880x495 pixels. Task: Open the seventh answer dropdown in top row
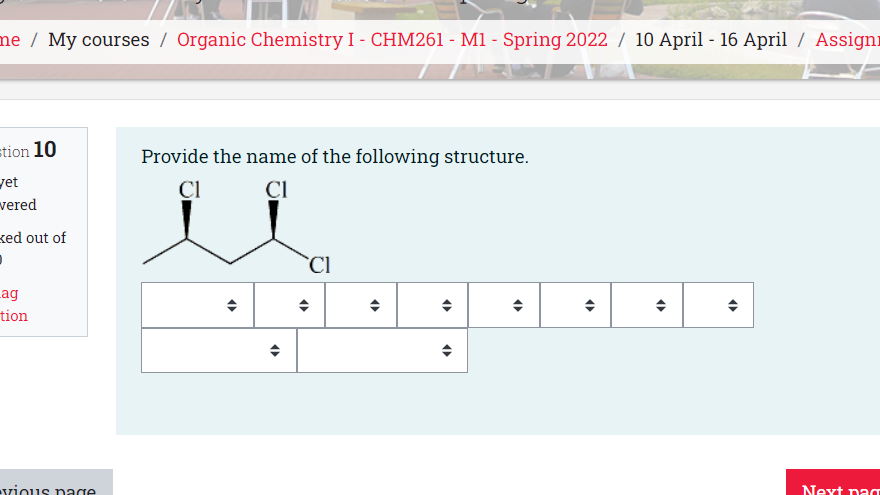tap(647, 305)
